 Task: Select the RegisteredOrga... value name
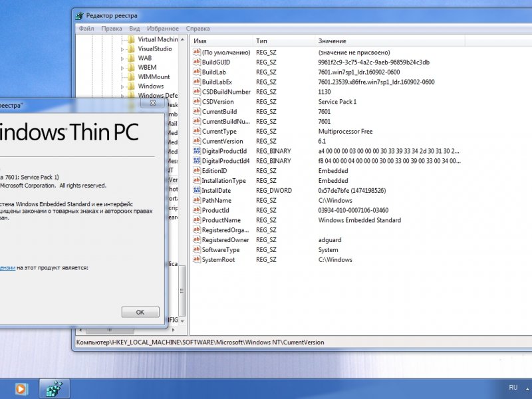tap(225, 229)
